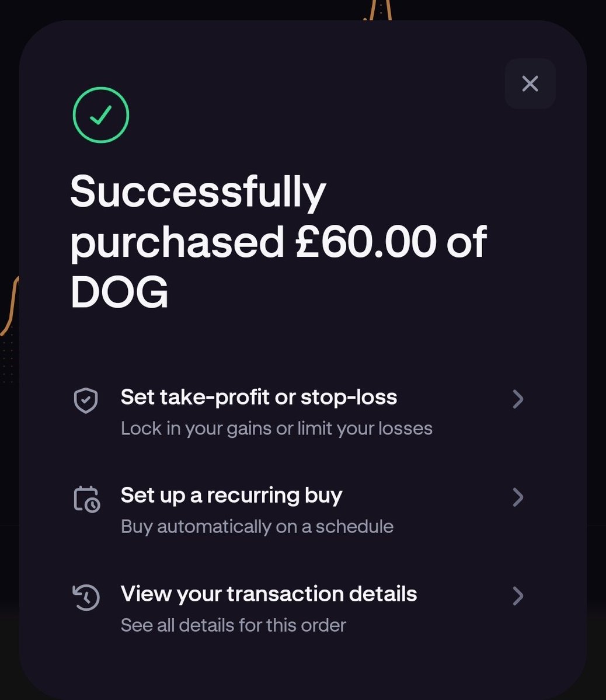Open Set take-profit or stop-loss
The height and width of the screenshot is (700, 606).
259,397
